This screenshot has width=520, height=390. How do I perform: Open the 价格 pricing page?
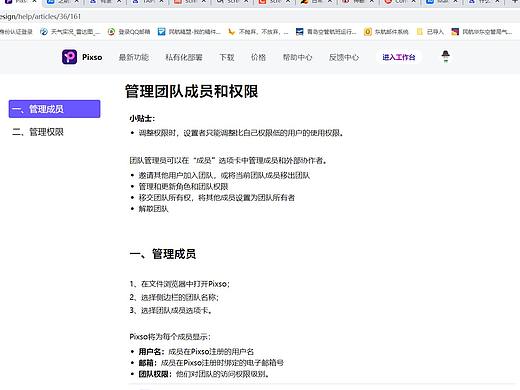click(x=258, y=57)
